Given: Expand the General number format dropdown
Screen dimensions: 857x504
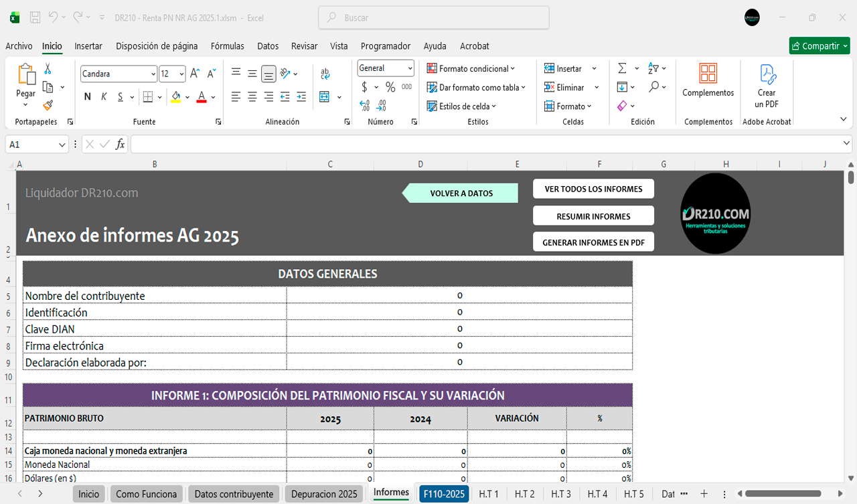Looking at the screenshot, I should [410, 68].
